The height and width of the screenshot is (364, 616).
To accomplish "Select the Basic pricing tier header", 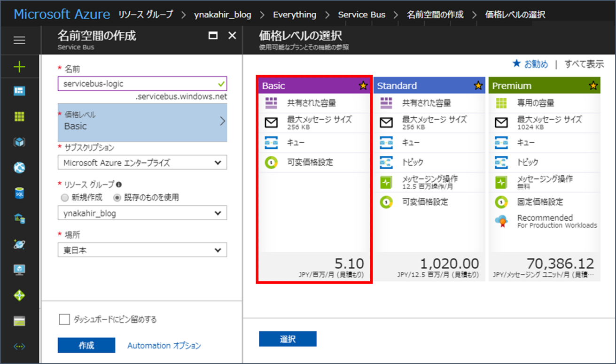I will [314, 85].
